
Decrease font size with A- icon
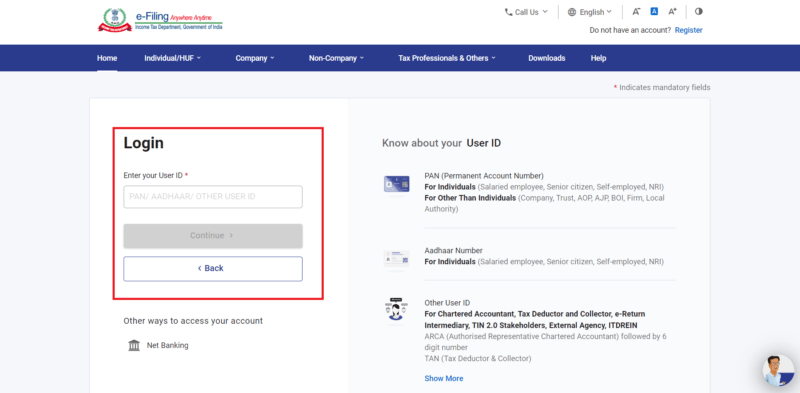pyautogui.click(x=636, y=12)
